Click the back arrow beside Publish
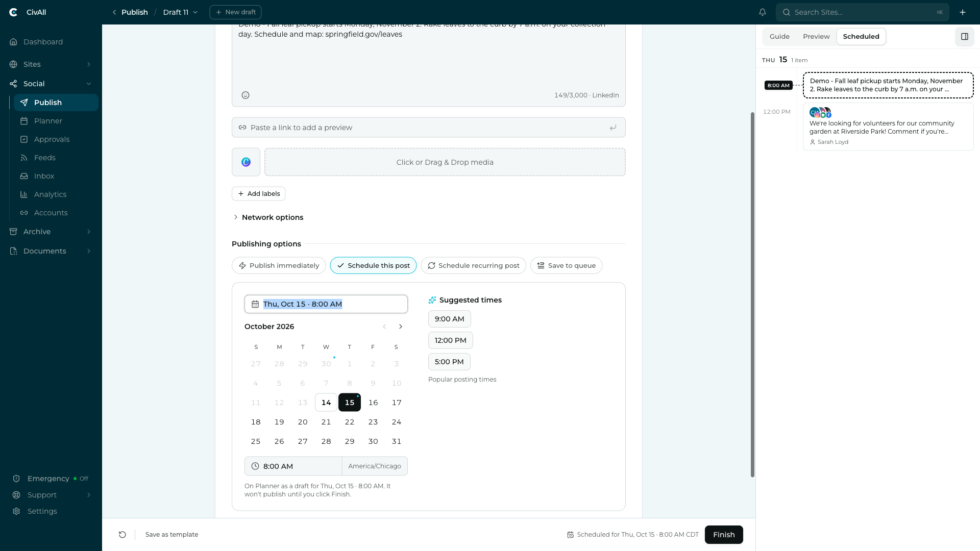The image size is (980, 551). 114,12
